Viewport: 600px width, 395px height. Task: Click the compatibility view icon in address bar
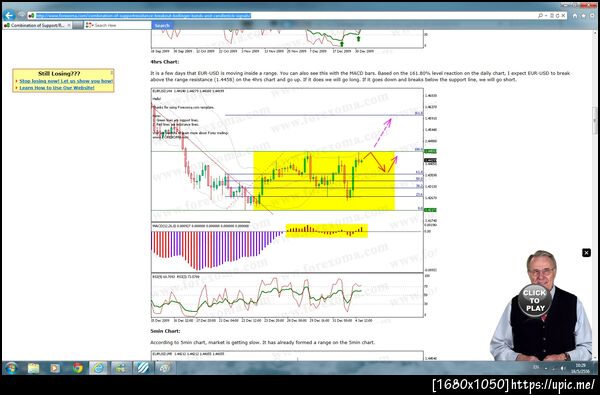[552, 16]
